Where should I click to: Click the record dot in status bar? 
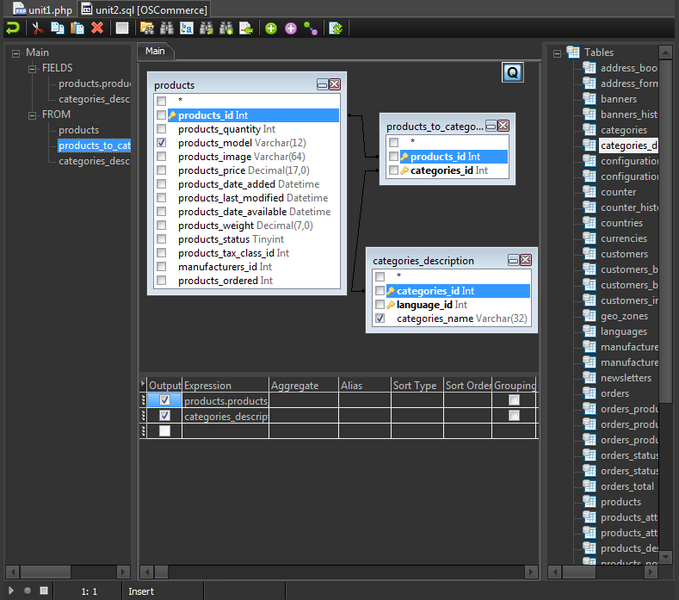click(27, 590)
